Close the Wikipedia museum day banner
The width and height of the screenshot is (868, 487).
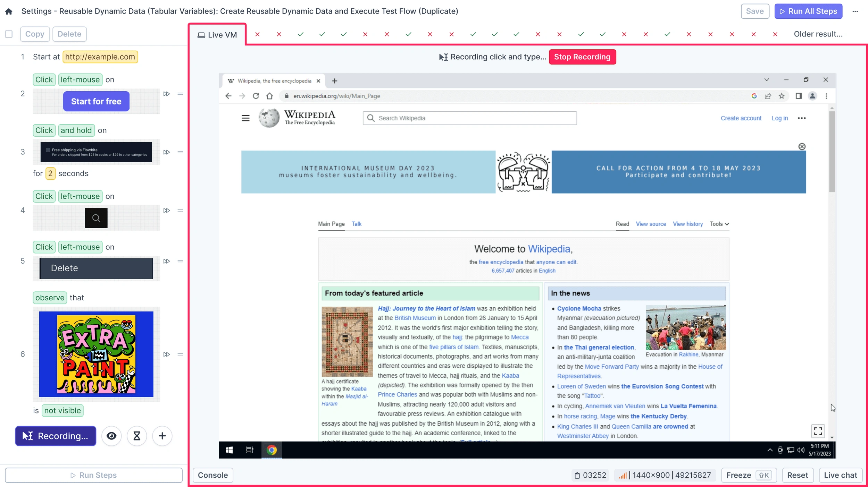pos(802,146)
